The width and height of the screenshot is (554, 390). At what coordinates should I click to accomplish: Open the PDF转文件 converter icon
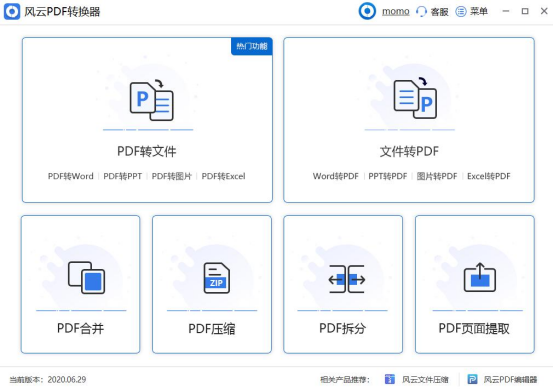click(x=152, y=101)
